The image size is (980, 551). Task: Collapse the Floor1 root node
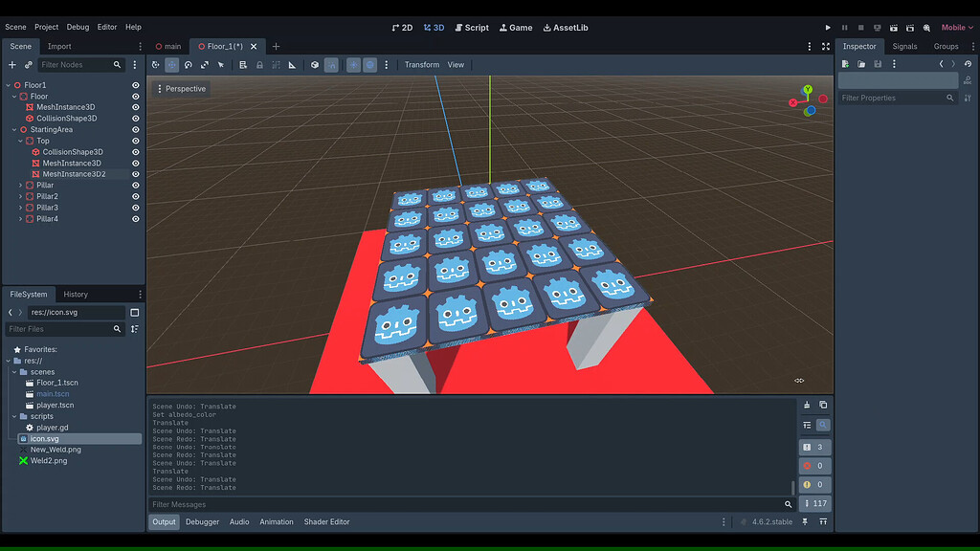coord(8,85)
